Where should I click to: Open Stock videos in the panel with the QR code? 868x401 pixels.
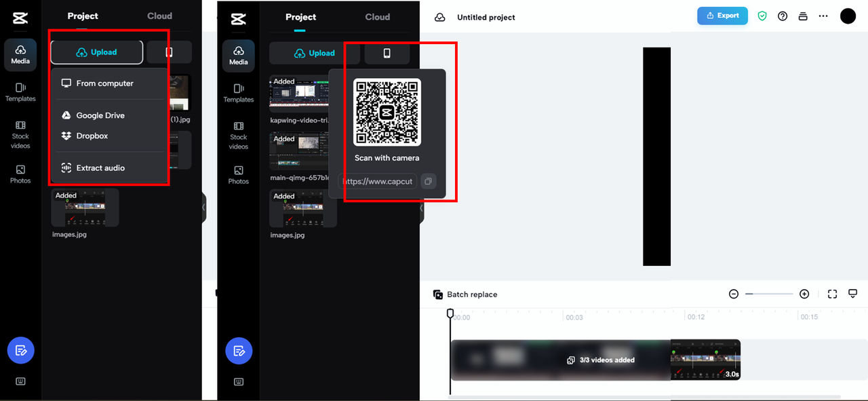click(239, 136)
